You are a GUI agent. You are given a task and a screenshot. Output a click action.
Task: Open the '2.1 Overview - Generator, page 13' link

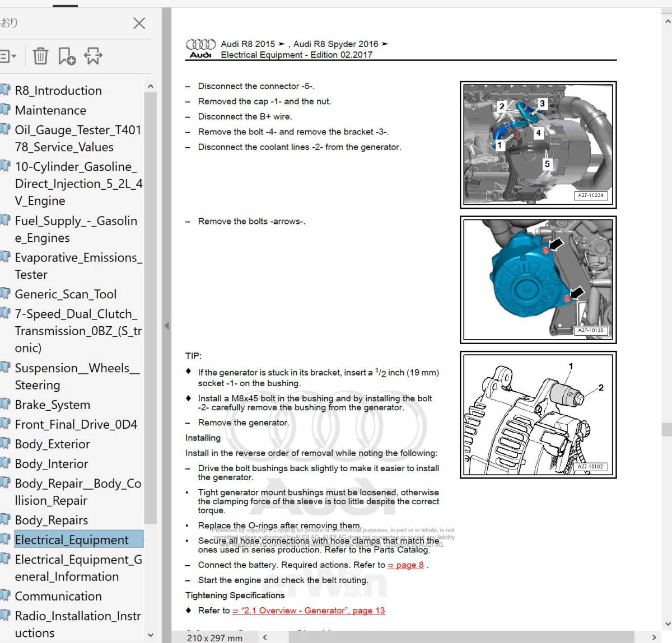coord(309,611)
